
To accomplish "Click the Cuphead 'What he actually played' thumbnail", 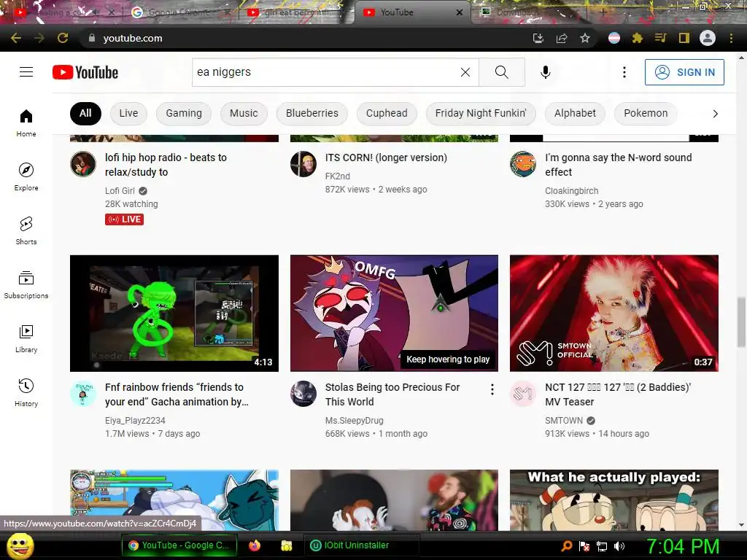I will pyautogui.click(x=614, y=500).
